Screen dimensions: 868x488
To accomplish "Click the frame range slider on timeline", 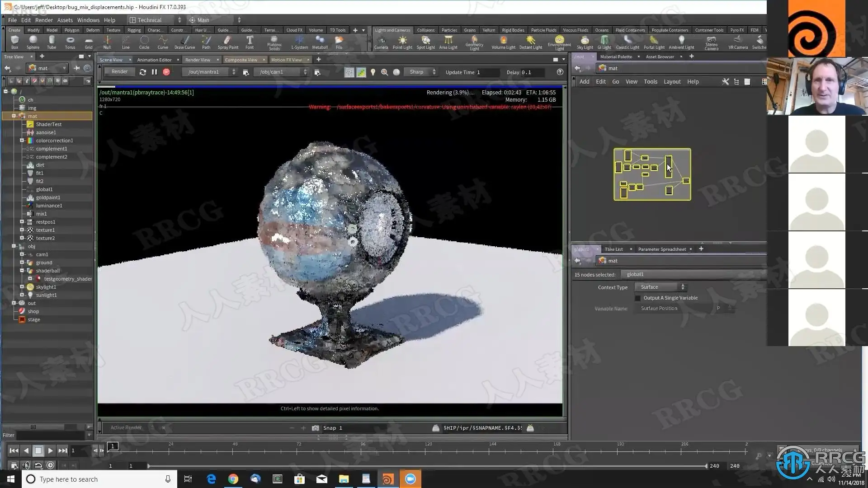I will coord(427,466).
